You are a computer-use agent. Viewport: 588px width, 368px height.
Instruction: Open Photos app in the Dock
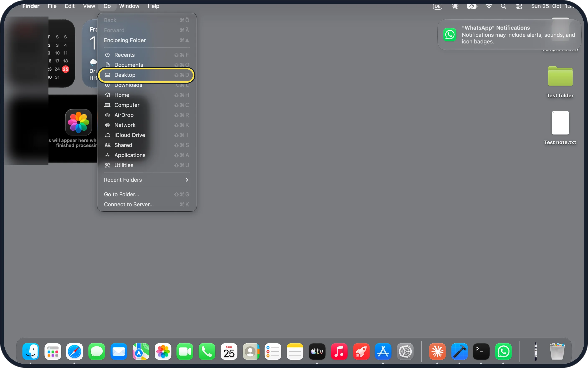[163, 352]
